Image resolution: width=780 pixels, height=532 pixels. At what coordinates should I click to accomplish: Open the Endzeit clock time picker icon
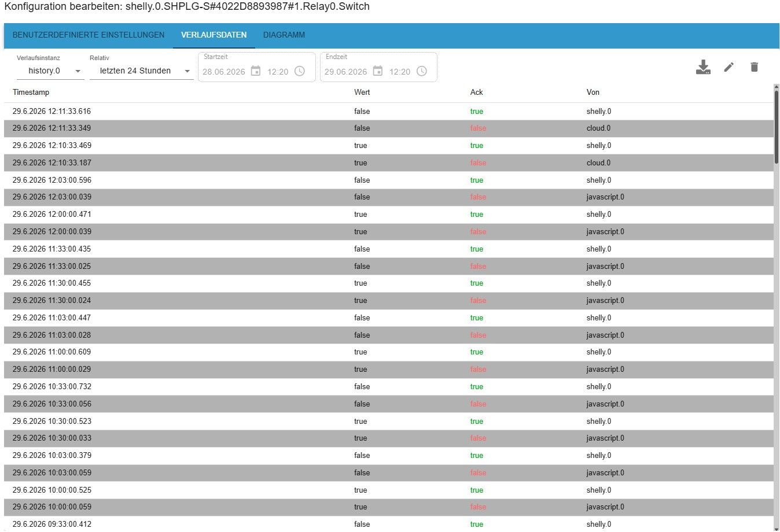[x=422, y=71]
